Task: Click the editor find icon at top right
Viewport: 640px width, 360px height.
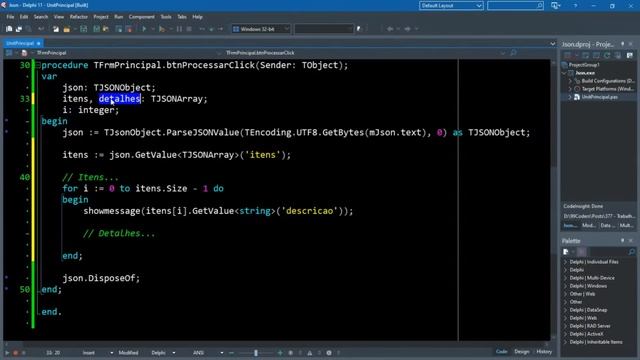Action: (x=513, y=53)
